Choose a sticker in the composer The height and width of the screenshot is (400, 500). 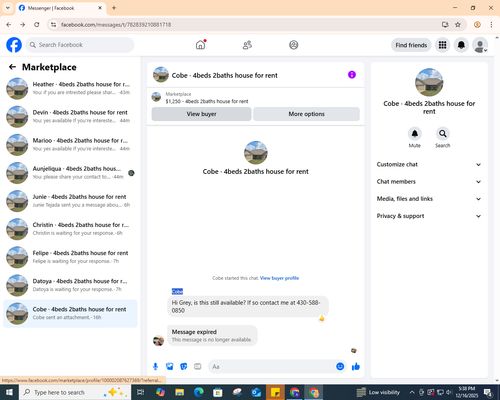tap(184, 367)
